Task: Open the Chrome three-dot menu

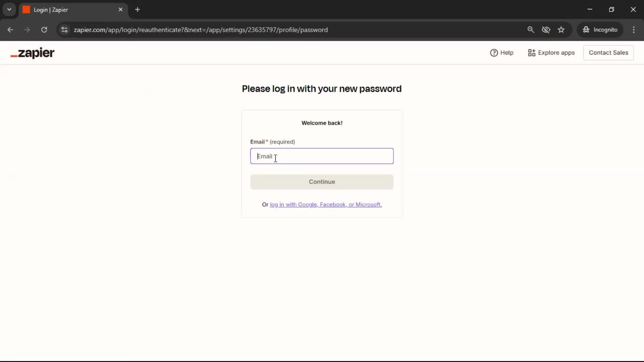Action: click(x=634, y=30)
